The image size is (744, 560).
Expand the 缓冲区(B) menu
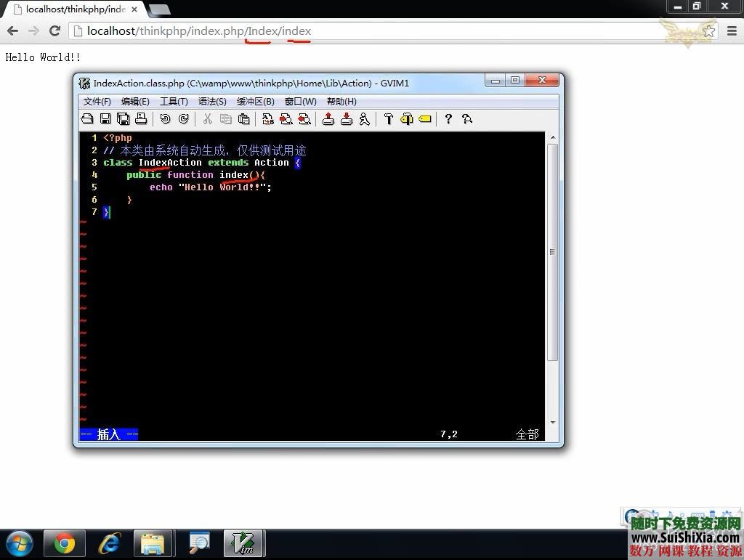click(256, 102)
